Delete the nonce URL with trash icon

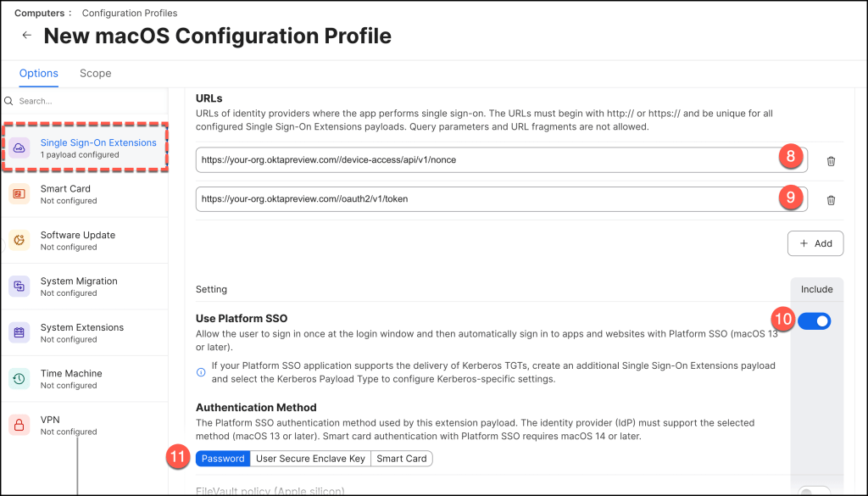point(831,160)
